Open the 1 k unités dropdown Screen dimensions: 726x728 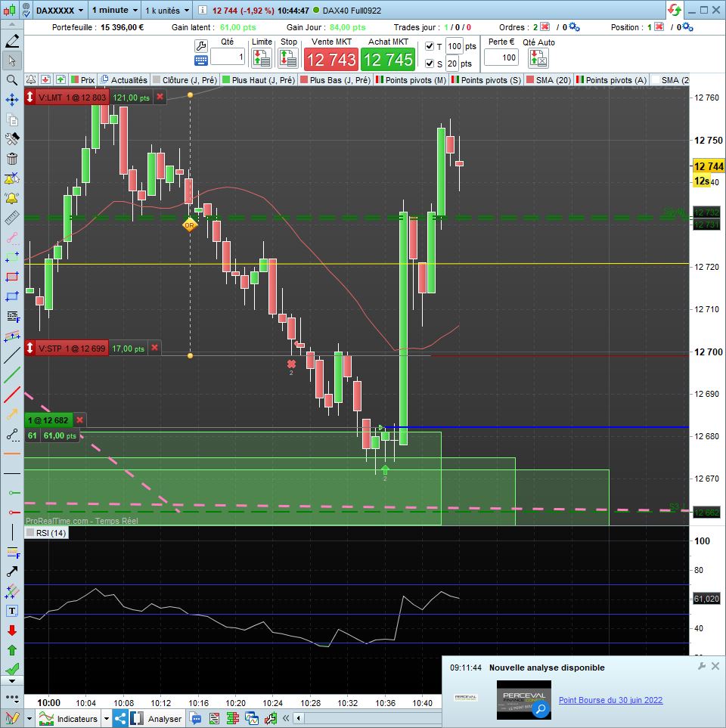pos(167,10)
